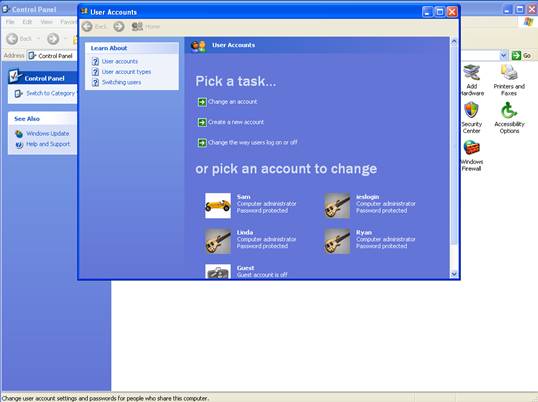Expand the Address bar dropdown arrow
The width and height of the screenshot is (538, 402).
point(503,56)
